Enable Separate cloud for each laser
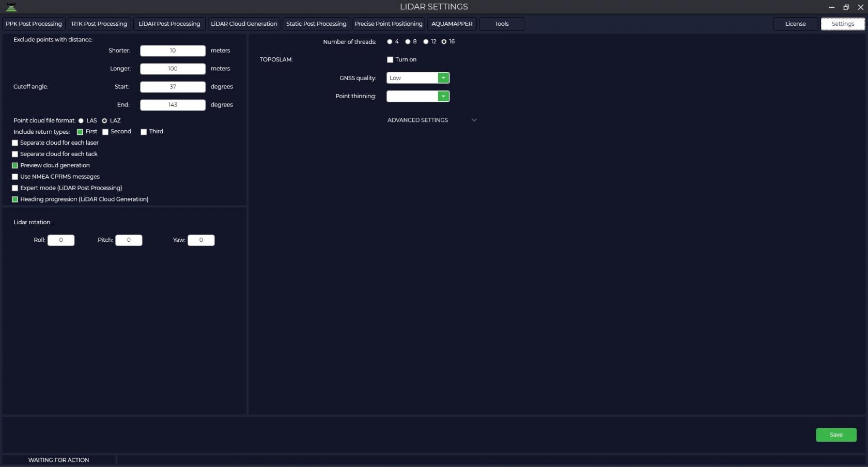 click(x=15, y=143)
